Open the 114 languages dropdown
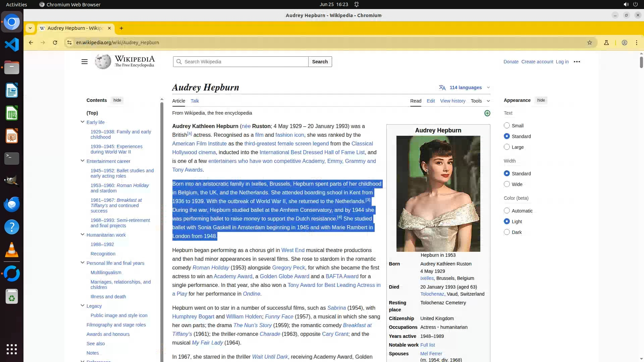644x362 pixels. click(x=465, y=87)
